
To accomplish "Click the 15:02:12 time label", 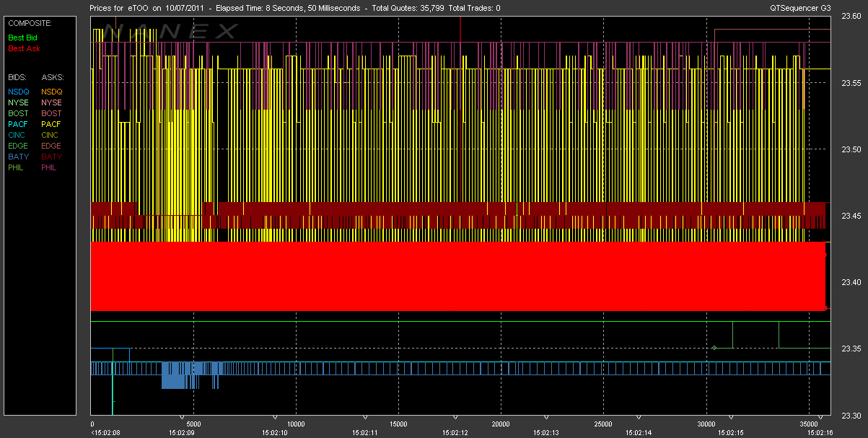I will [456, 433].
